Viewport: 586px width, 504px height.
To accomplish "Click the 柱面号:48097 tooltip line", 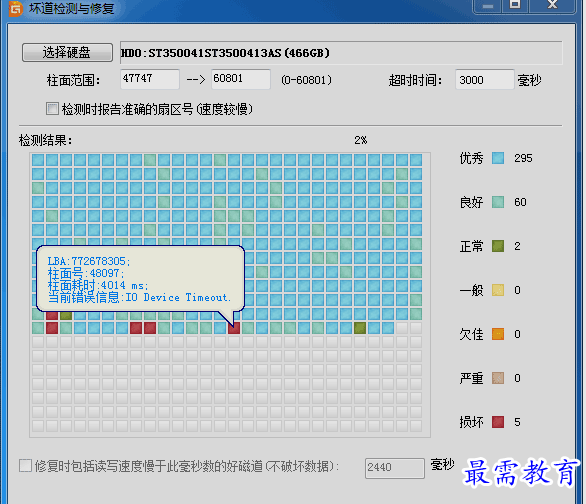I will [x=86, y=273].
